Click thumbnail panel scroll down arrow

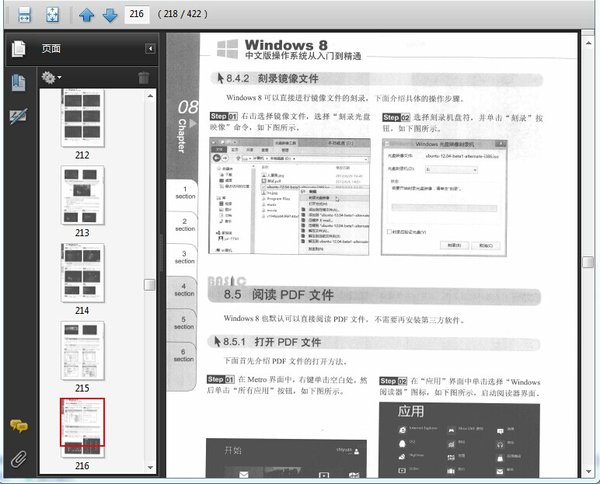(150, 467)
